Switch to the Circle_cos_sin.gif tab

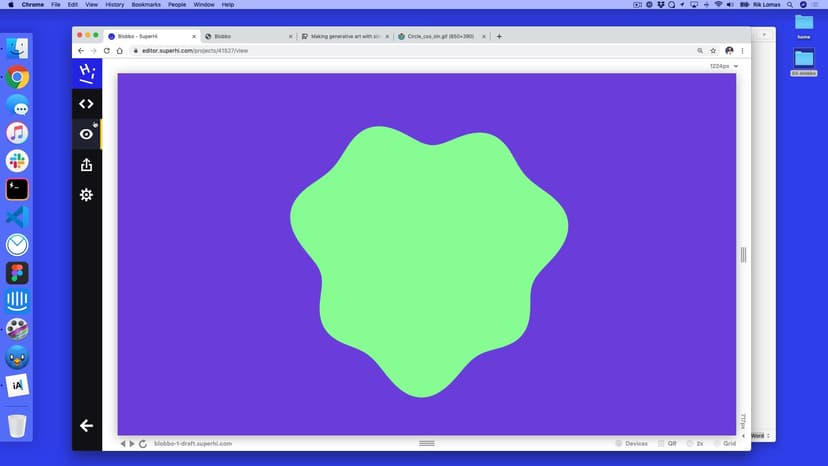tap(438, 36)
